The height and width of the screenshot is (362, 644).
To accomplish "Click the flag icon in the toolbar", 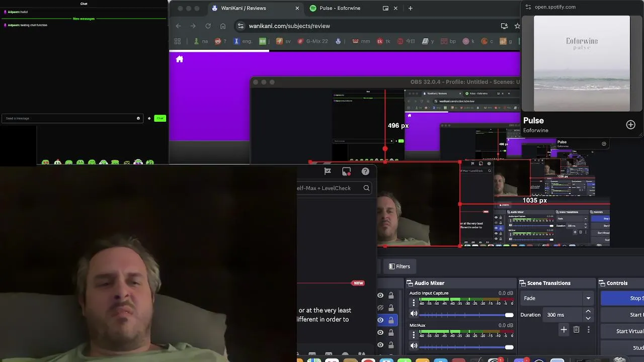I will point(328,171).
